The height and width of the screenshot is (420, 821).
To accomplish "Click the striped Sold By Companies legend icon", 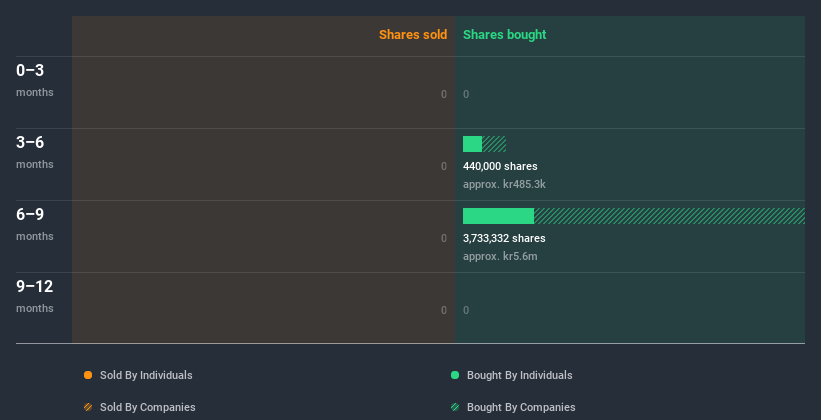I will click(88, 407).
